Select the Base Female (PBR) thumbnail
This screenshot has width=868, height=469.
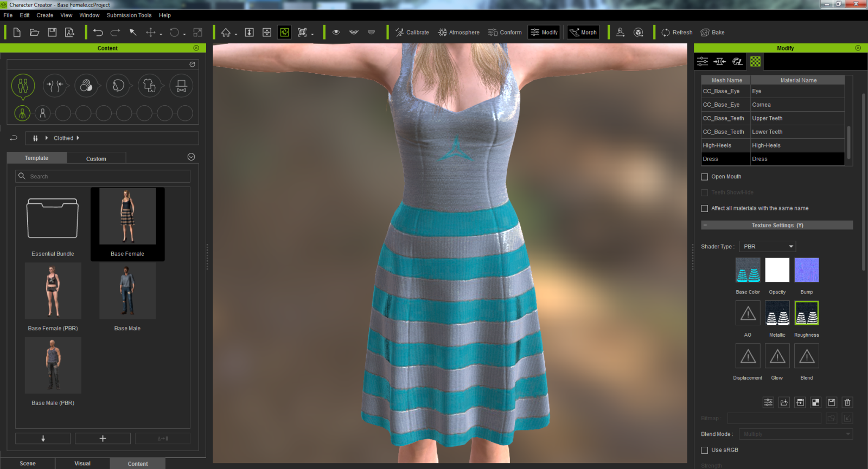click(x=53, y=291)
